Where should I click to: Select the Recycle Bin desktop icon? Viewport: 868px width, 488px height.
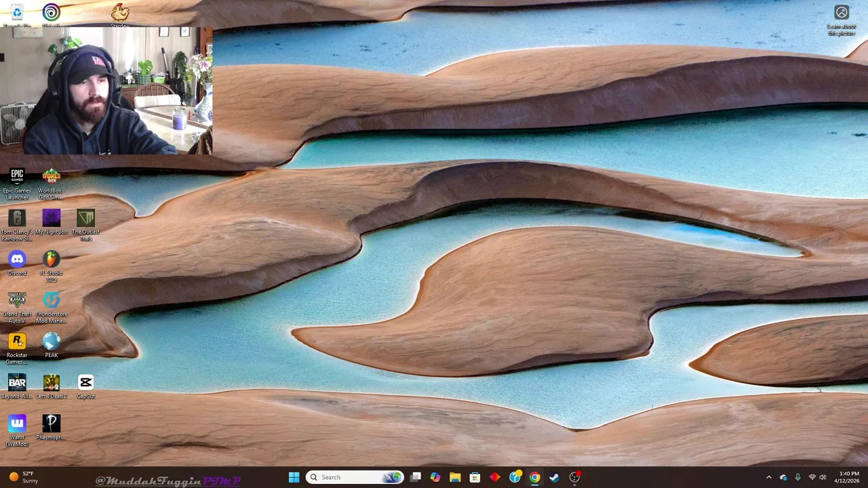17,15
